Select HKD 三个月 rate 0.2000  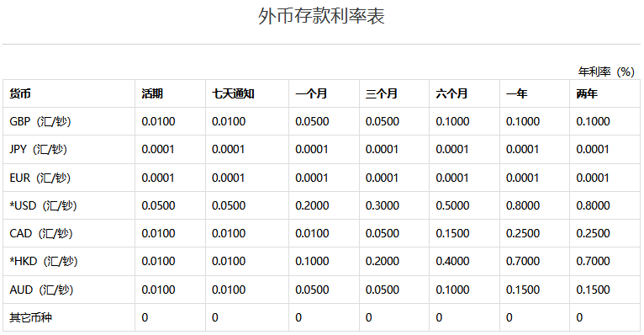383,261
